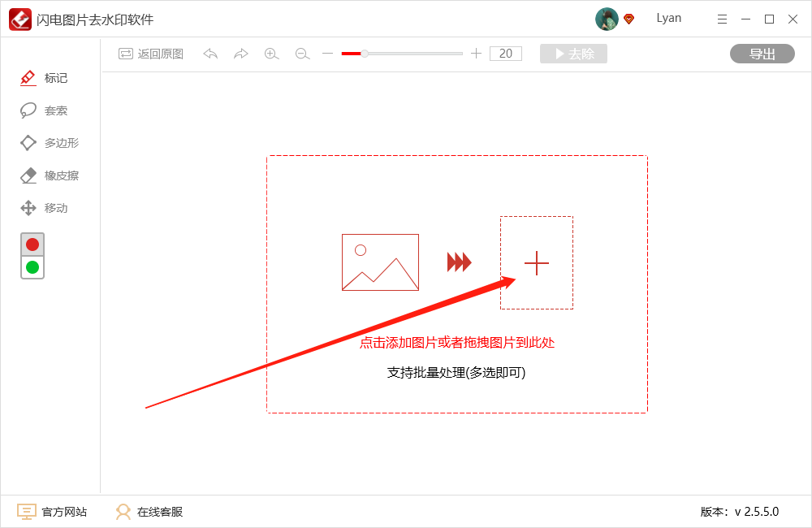Image resolution: width=812 pixels, height=528 pixels.
Task: Click the version text v 2.5.5.0
Action: coord(756,512)
